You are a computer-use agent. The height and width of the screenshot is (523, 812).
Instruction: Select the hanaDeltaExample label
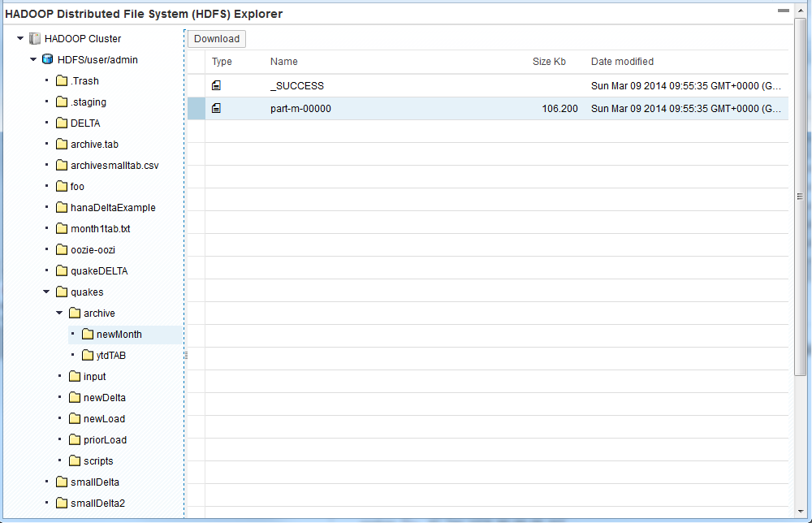coord(113,208)
